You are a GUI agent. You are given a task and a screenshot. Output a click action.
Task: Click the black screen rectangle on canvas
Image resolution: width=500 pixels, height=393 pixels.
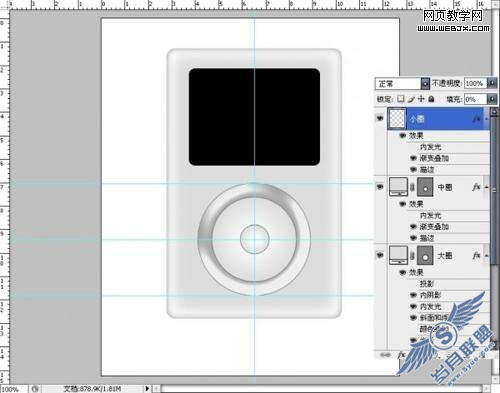pos(254,117)
